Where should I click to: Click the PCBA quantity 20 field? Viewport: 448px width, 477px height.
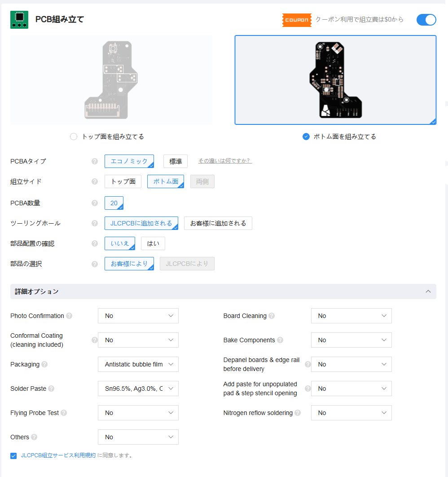(114, 203)
